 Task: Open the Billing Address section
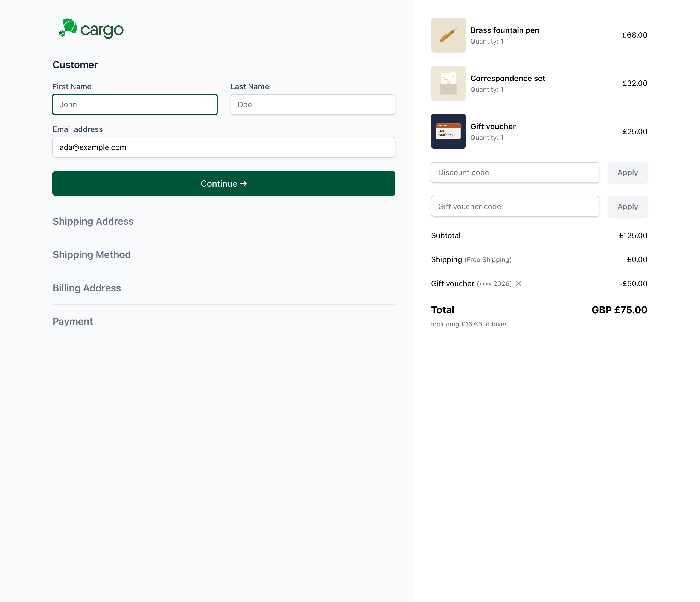pos(86,288)
